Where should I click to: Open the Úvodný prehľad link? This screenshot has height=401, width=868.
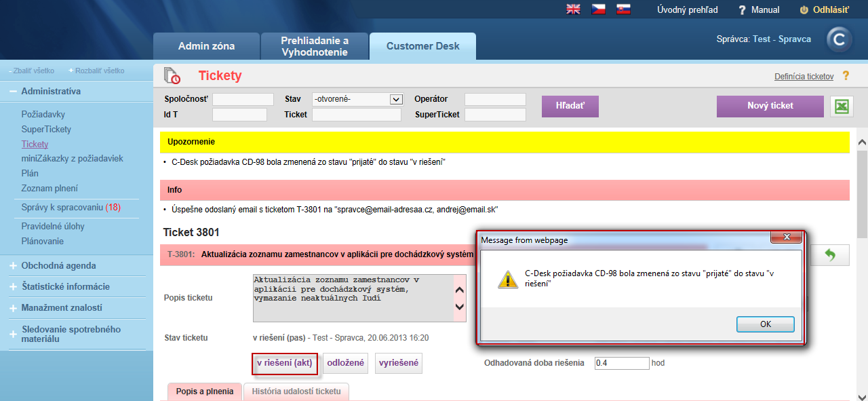[x=688, y=10]
